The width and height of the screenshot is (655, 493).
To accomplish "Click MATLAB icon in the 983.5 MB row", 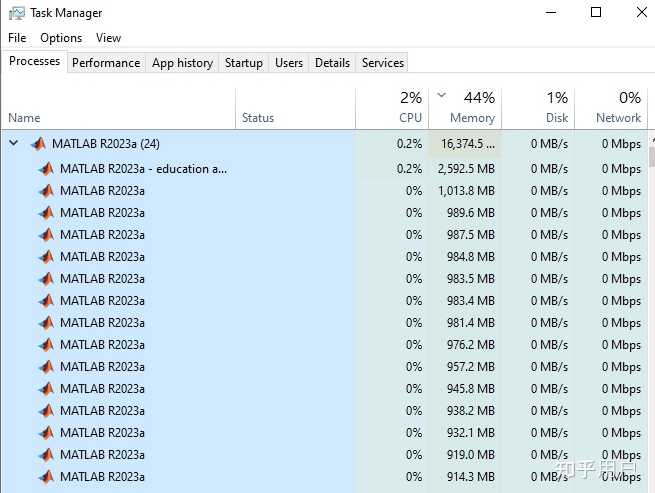I will click(46, 279).
